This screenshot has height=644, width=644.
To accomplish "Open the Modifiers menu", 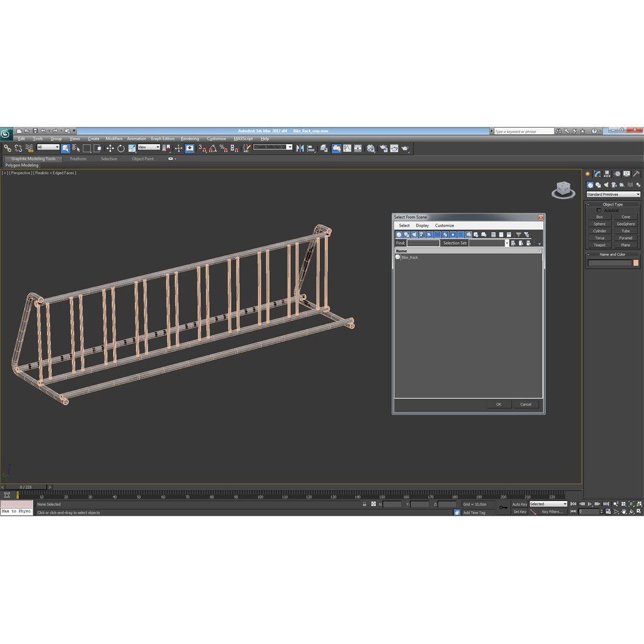I will [x=114, y=139].
